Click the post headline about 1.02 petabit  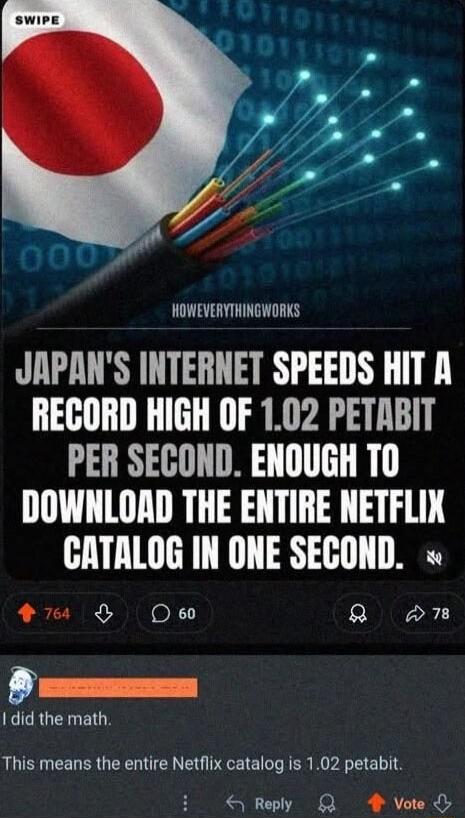tap(233, 461)
